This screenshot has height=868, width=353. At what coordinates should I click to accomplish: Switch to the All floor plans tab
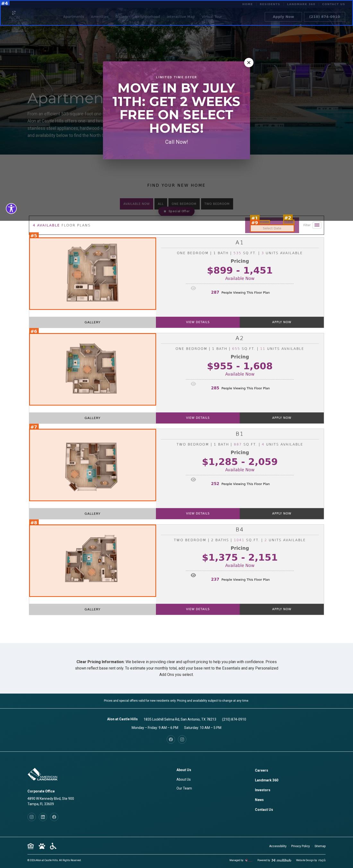click(160, 204)
